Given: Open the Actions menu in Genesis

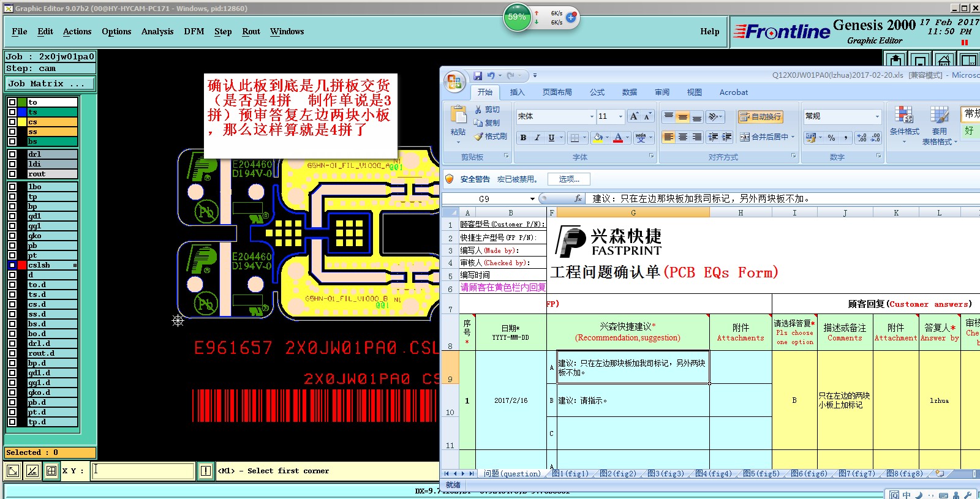Looking at the screenshot, I should (x=77, y=32).
